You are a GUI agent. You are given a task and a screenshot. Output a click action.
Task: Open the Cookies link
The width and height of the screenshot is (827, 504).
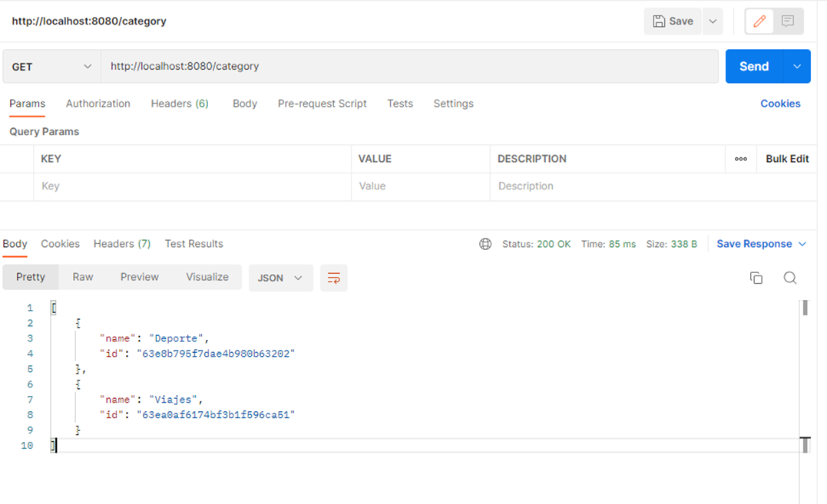[x=780, y=104]
